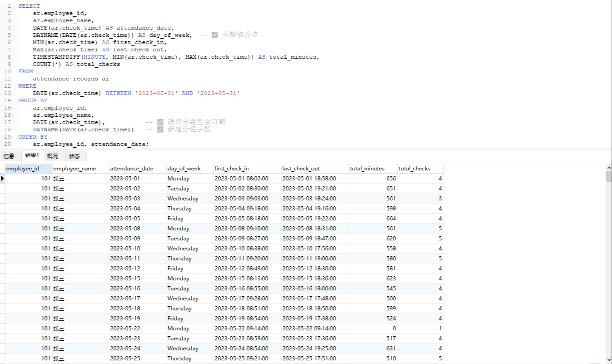This screenshot has width=612, height=364.
Task: Click the WHERE keyword in the query
Action: [27, 86]
